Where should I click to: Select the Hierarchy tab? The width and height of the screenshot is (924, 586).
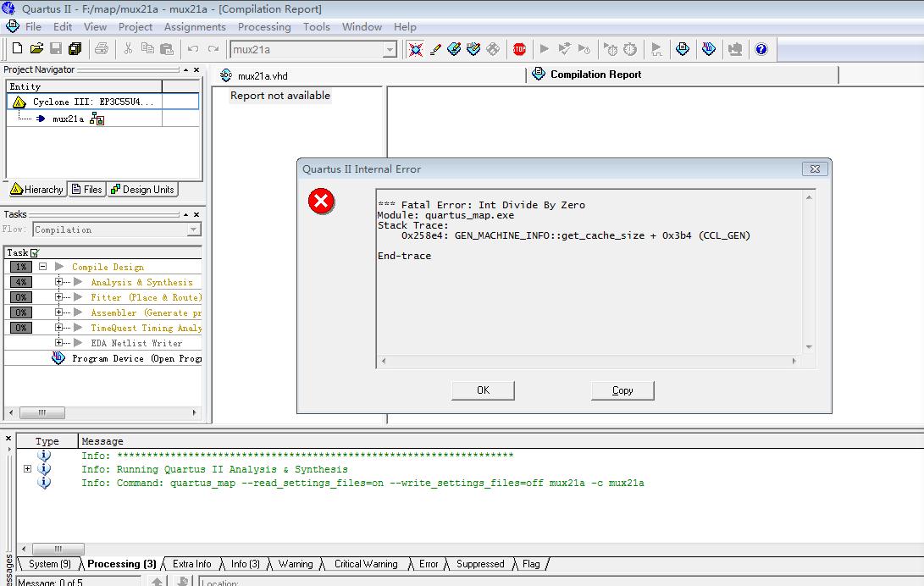36,190
